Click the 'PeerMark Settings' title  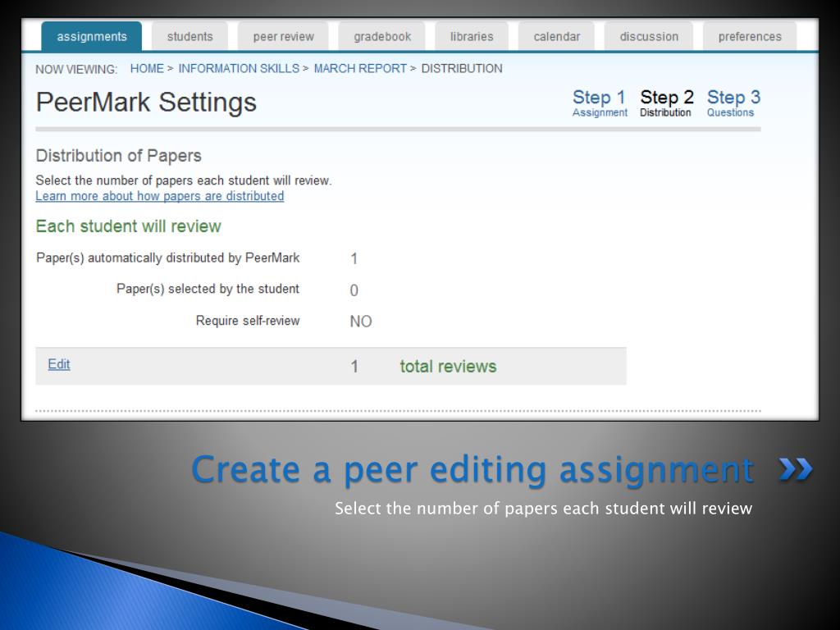point(146,102)
